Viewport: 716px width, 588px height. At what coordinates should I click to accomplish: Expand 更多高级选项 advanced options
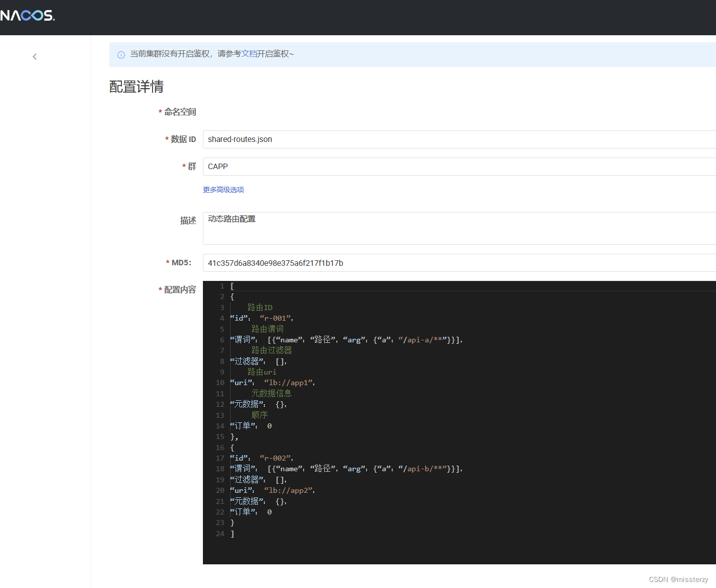224,190
